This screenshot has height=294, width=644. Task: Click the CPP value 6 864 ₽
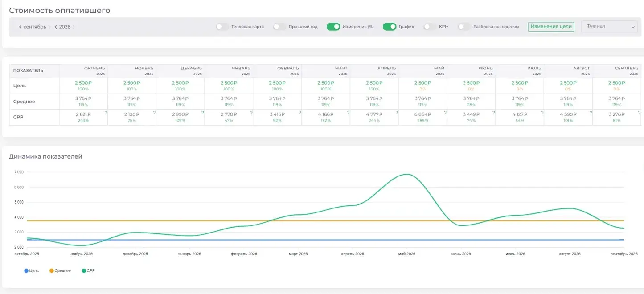click(x=422, y=114)
